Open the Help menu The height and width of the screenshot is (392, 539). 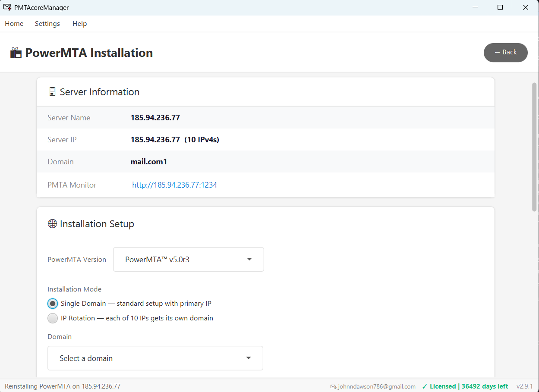[x=79, y=23]
